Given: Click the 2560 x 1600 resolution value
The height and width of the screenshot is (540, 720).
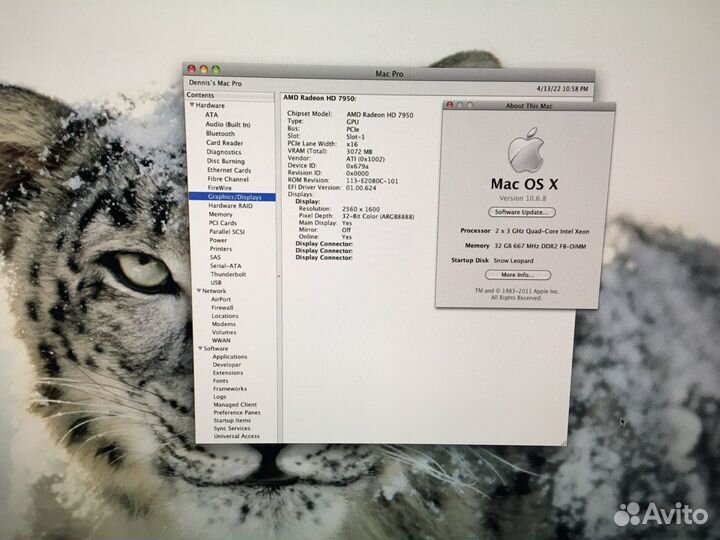Looking at the screenshot, I should coord(361,209).
